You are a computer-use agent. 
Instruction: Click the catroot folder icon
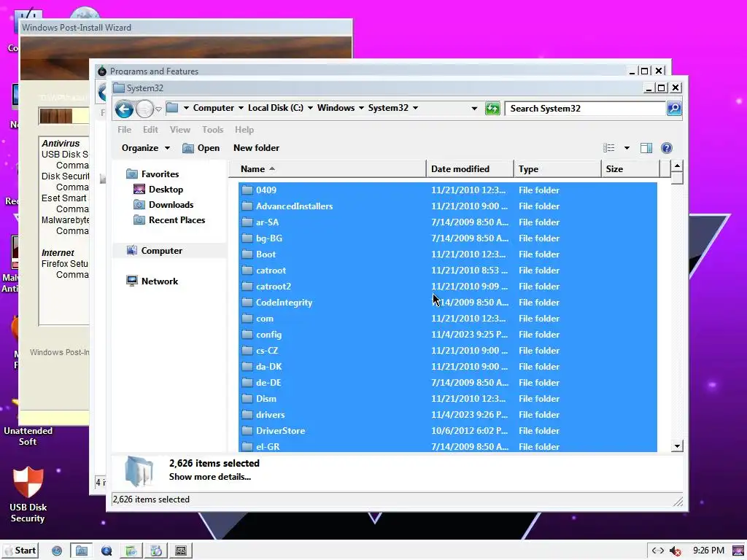pyautogui.click(x=247, y=271)
